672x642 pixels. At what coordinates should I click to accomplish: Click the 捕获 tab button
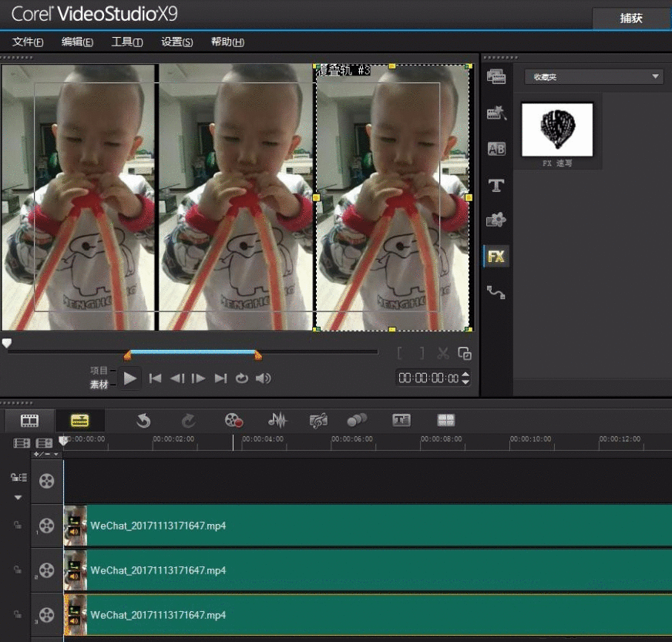pos(631,18)
